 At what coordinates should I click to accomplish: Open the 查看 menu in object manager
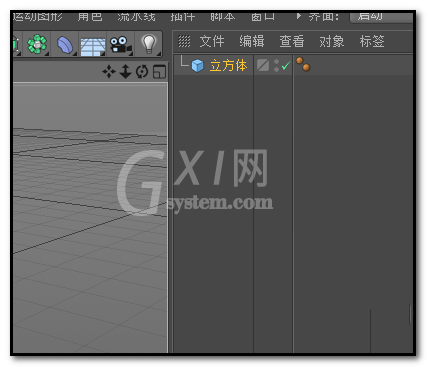pos(292,41)
